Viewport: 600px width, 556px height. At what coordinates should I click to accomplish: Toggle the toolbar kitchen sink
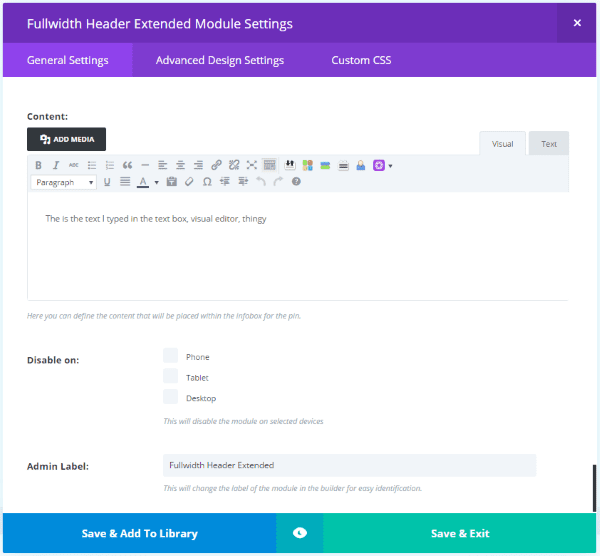click(x=269, y=165)
